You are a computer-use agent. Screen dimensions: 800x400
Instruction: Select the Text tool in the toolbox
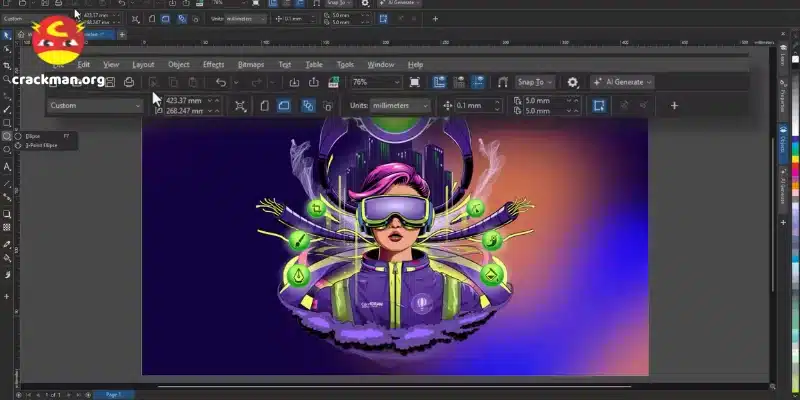tap(7, 166)
